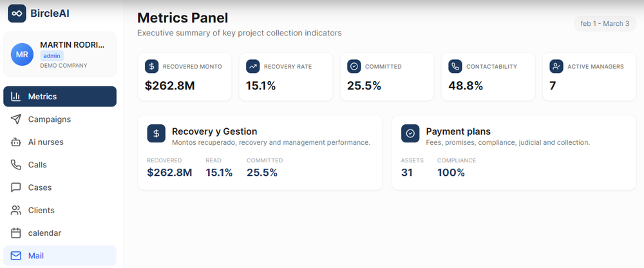The height and width of the screenshot is (268, 644).
Task: Click the Contactability phone icon
Action: (455, 66)
